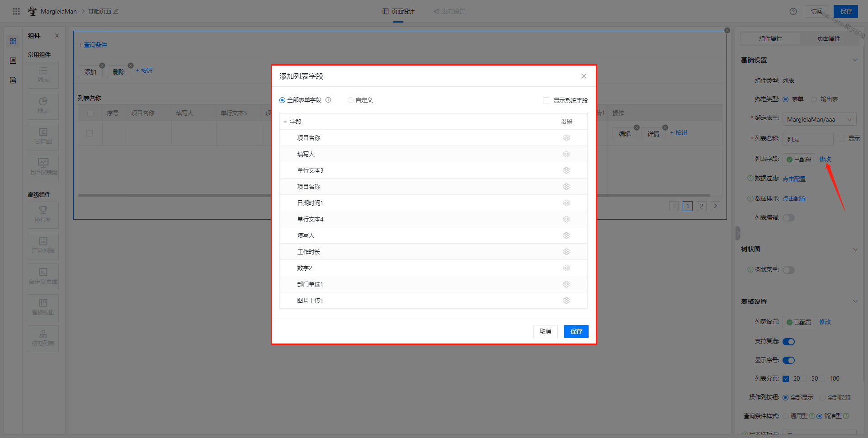Turn off the 支持复选 switch

coord(788,342)
